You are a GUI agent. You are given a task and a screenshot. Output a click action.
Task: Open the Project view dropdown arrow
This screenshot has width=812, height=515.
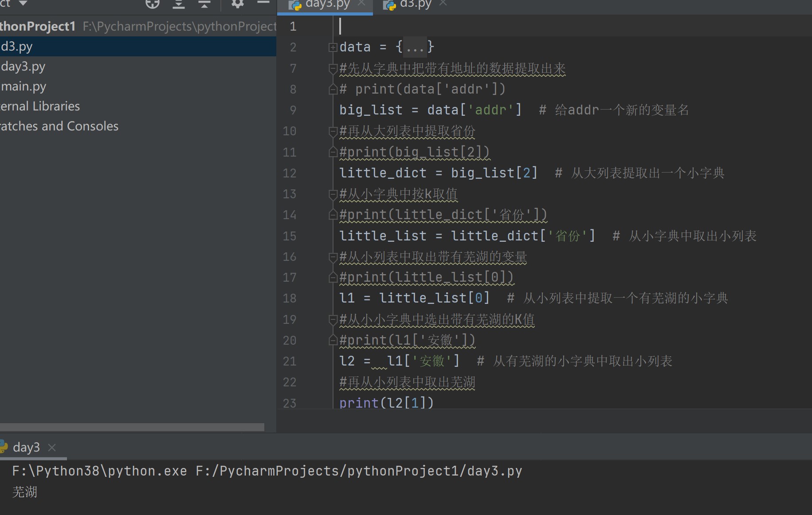23,4
